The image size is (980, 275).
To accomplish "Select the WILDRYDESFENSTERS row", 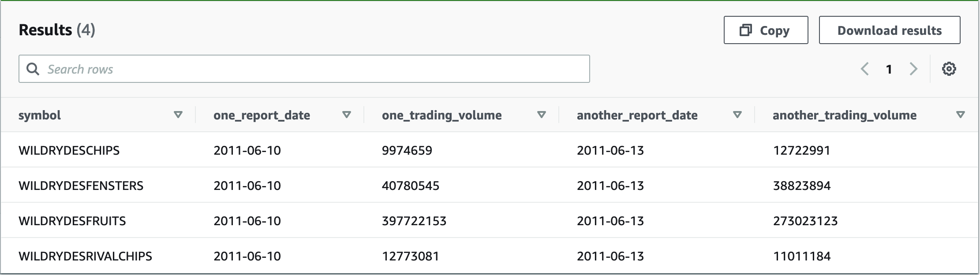I will pos(490,186).
